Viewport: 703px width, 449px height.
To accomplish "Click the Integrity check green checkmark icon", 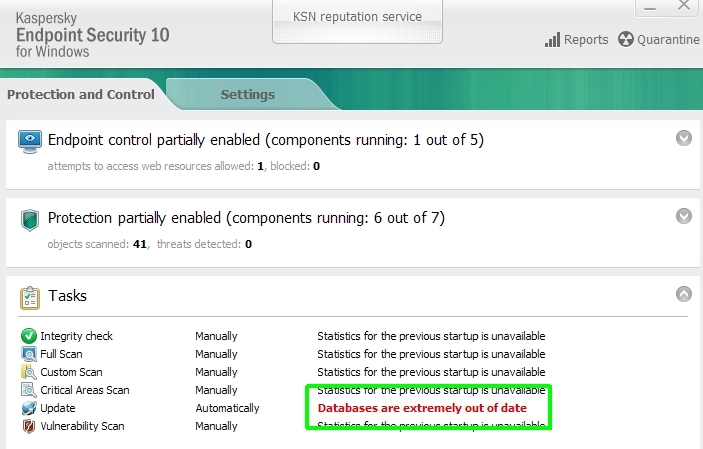I will [29, 336].
